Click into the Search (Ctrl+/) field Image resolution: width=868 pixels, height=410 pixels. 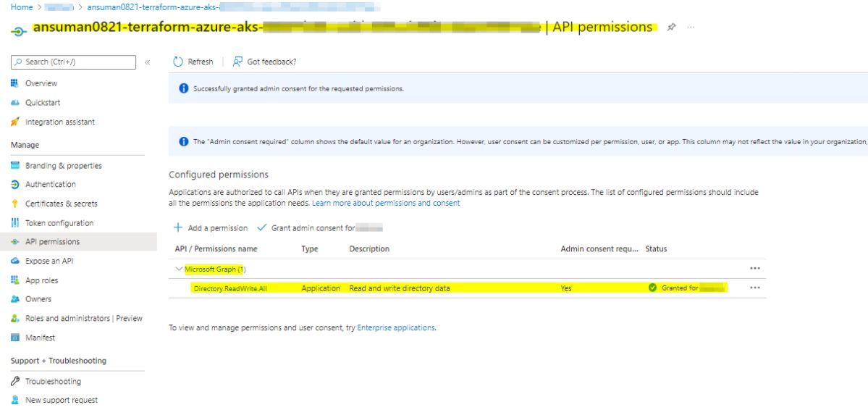tap(73, 62)
